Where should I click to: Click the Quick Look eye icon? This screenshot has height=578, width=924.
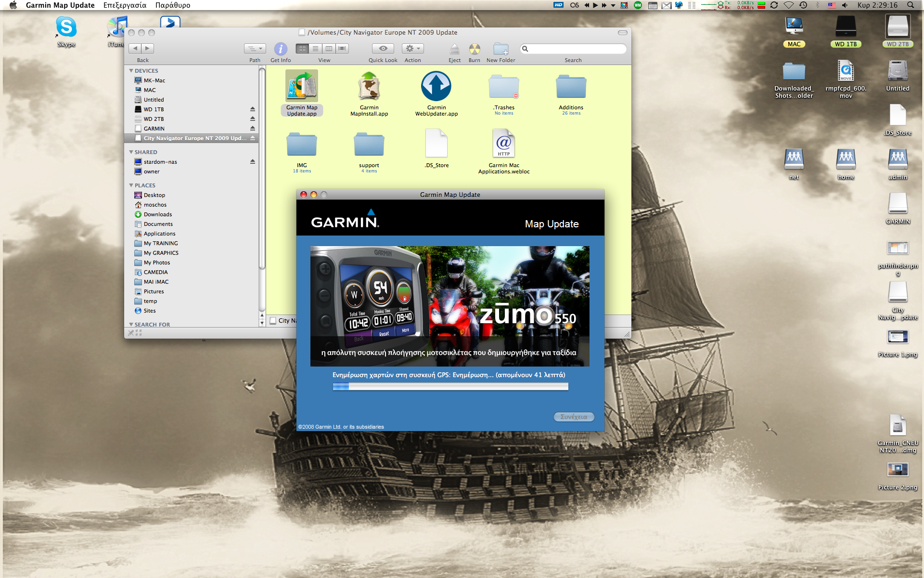coord(383,49)
